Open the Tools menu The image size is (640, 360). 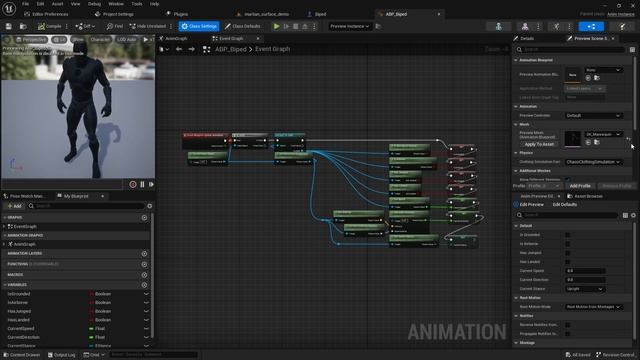137,4
